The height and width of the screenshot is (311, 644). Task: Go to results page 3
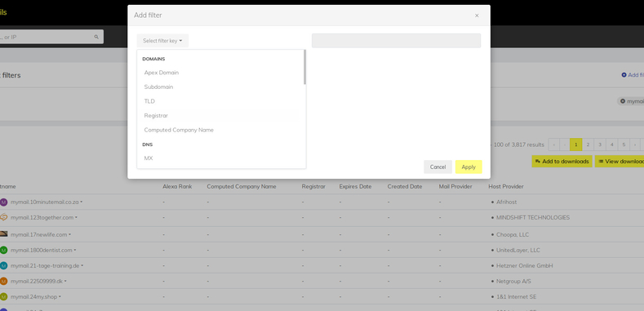(x=600, y=144)
